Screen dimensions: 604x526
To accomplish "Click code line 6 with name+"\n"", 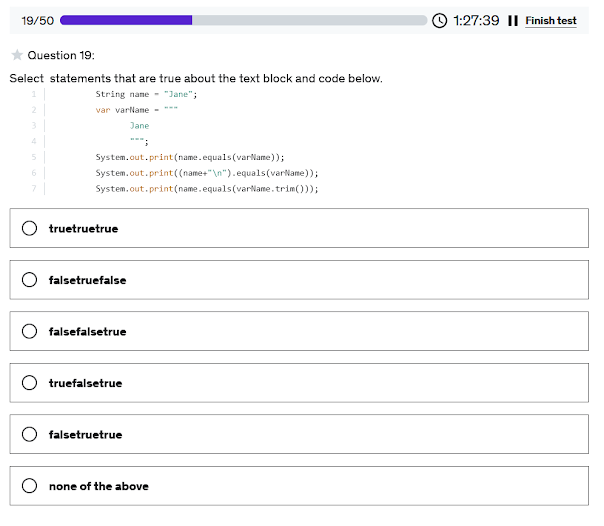I will point(207,173).
